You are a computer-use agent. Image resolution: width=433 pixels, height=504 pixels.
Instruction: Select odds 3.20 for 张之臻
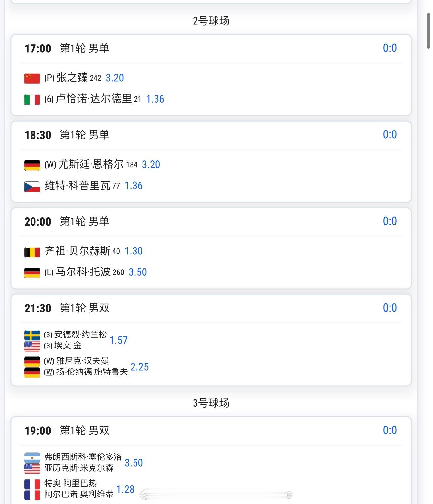[x=114, y=78]
